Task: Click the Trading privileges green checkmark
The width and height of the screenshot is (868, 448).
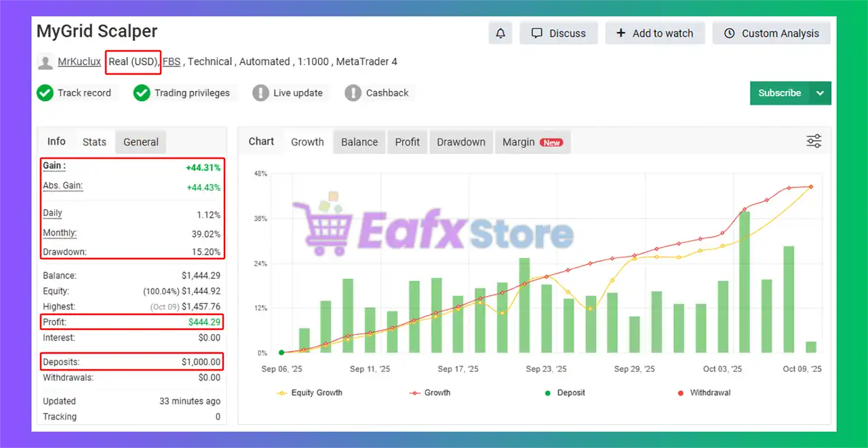Action: click(x=142, y=93)
